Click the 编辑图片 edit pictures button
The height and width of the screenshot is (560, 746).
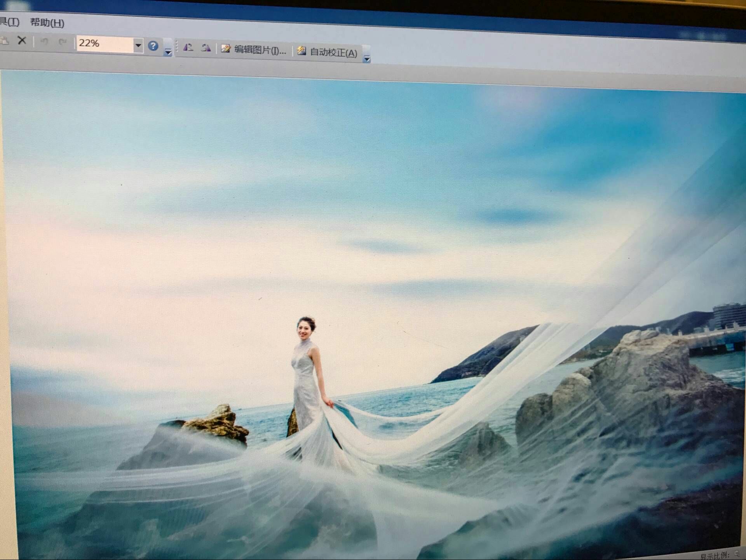(253, 50)
